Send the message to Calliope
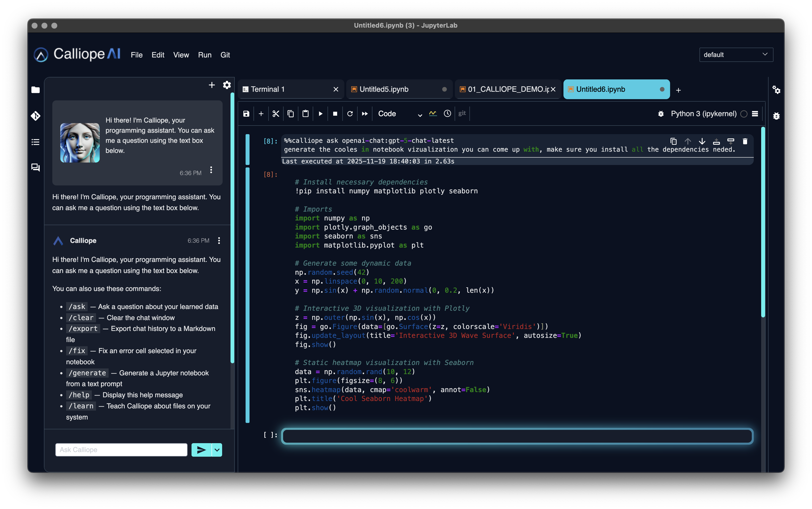 pos(201,450)
